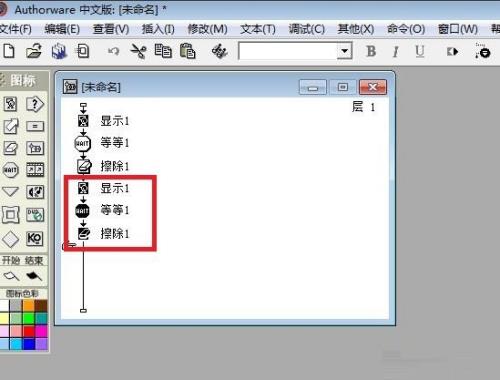Choose the bright green color swatch

pyautogui.click(x=29, y=318)
